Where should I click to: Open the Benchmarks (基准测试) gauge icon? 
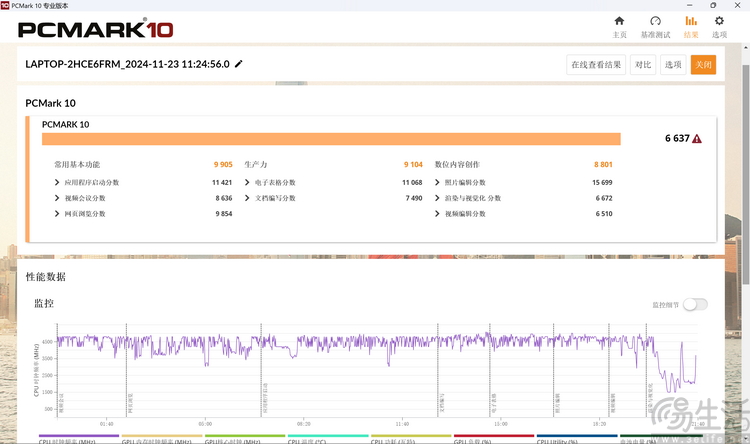click(655, 21)
